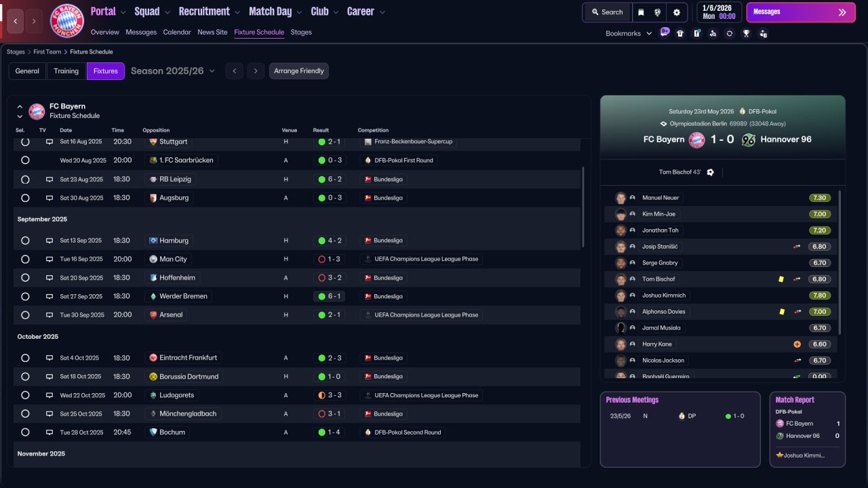Click the TV icon on Stuttgart fixture row
Viewport: 868px width, 488px height.
[50, 142]
